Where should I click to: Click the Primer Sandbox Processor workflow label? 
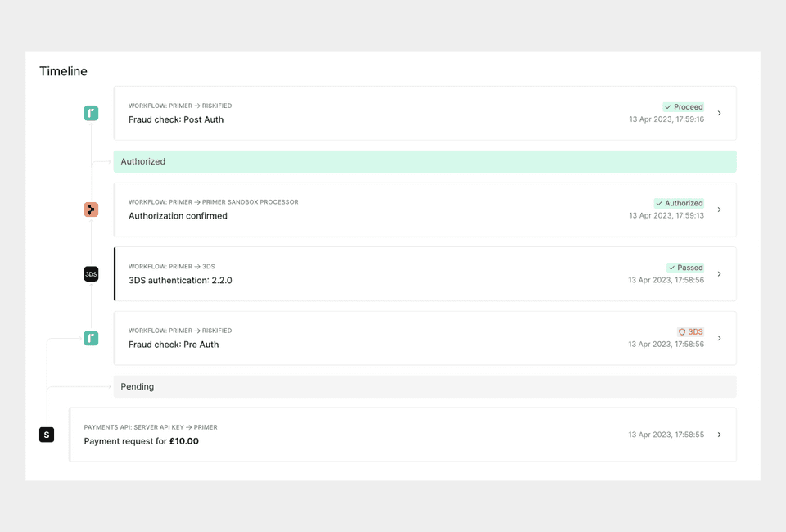(x=214, y=202)
